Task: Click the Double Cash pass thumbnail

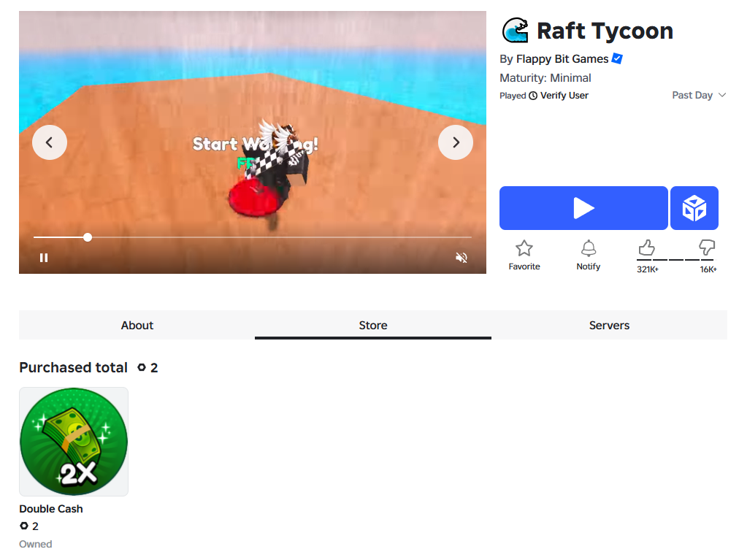Action: pos(74,442)
